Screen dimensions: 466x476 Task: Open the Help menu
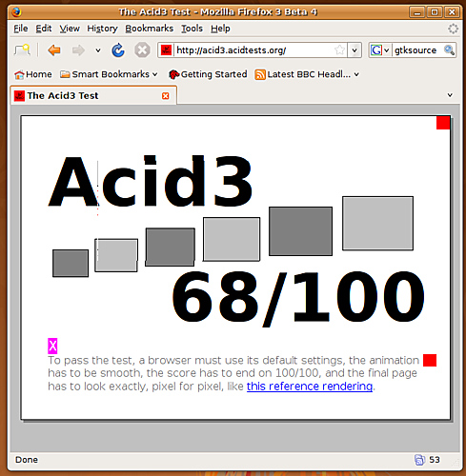(220, 29)
